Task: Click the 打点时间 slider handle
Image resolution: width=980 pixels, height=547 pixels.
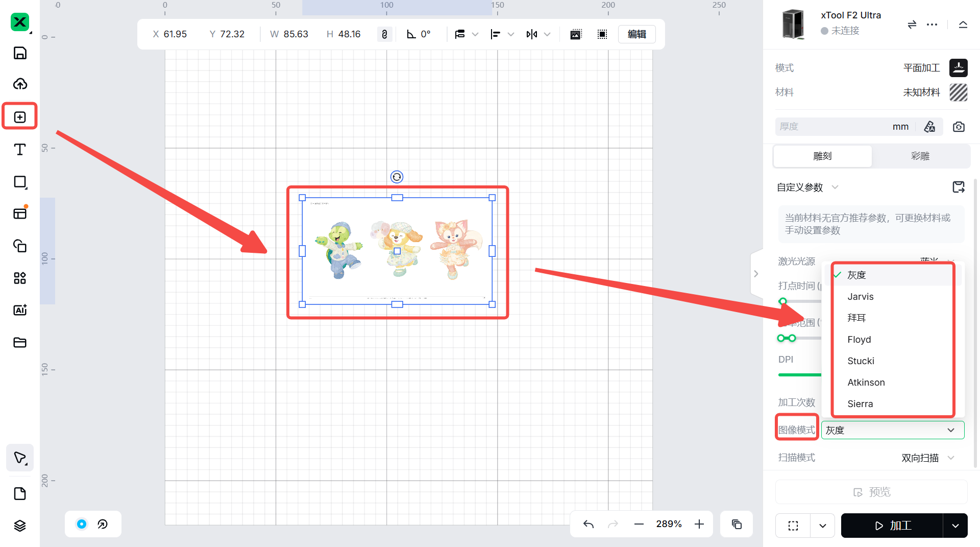Action: coord(783,301)
